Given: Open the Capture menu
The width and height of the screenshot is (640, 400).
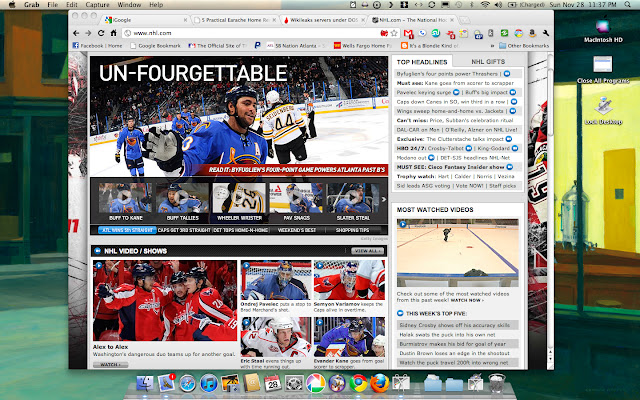Looking at the screenshot, I should 97,4.
